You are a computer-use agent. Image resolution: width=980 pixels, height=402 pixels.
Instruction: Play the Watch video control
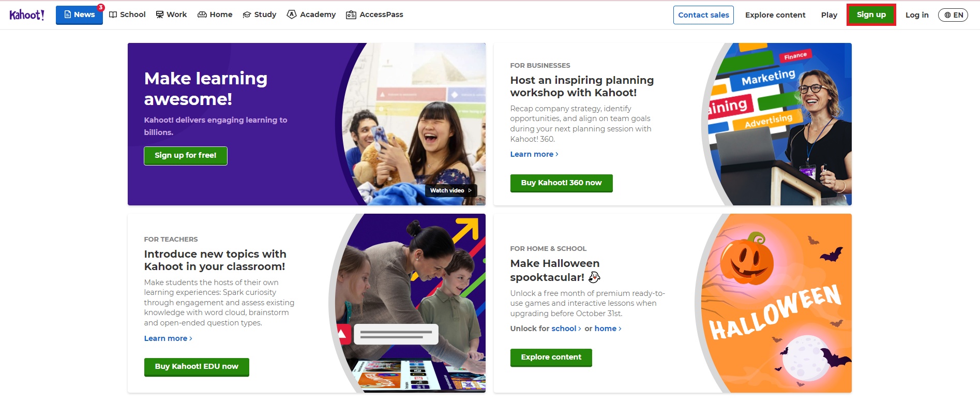451,190
